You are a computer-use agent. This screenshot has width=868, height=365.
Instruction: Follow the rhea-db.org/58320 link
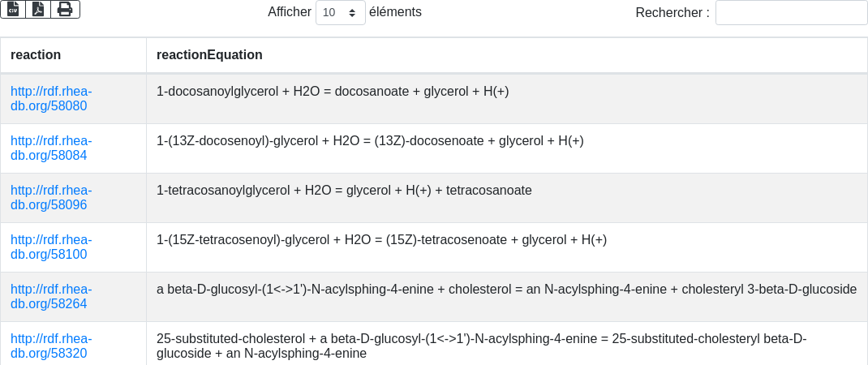[51, 346]
